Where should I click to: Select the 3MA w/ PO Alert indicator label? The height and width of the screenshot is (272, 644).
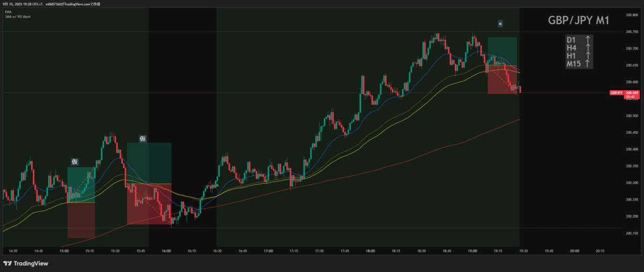(x=17, y=16)
